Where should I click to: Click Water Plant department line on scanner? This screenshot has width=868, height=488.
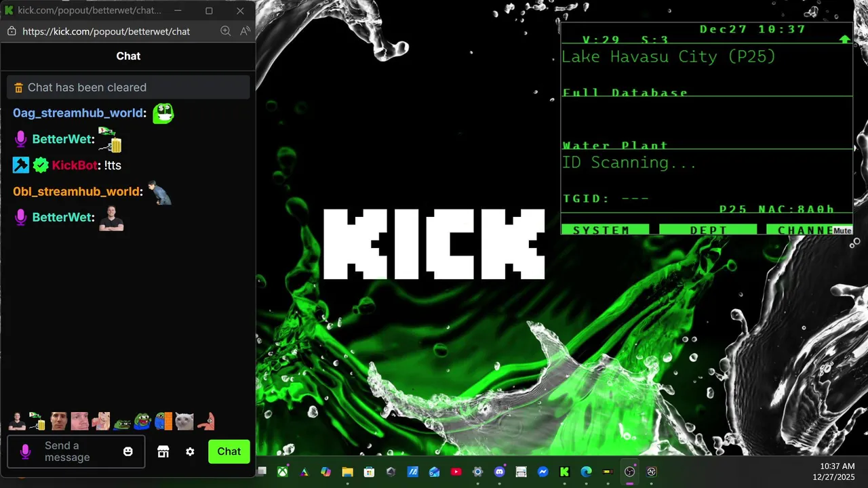click(615, 146)
